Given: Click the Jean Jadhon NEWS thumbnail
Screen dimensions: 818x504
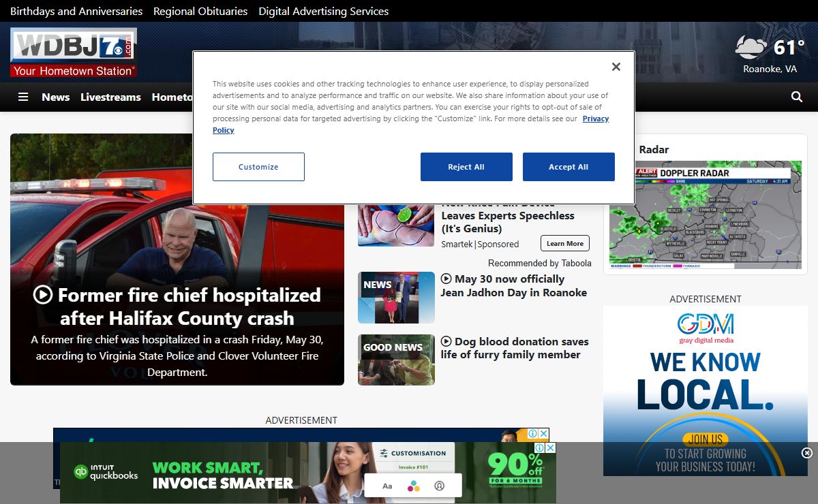Looking at the screenshot, I should [396, 298].
